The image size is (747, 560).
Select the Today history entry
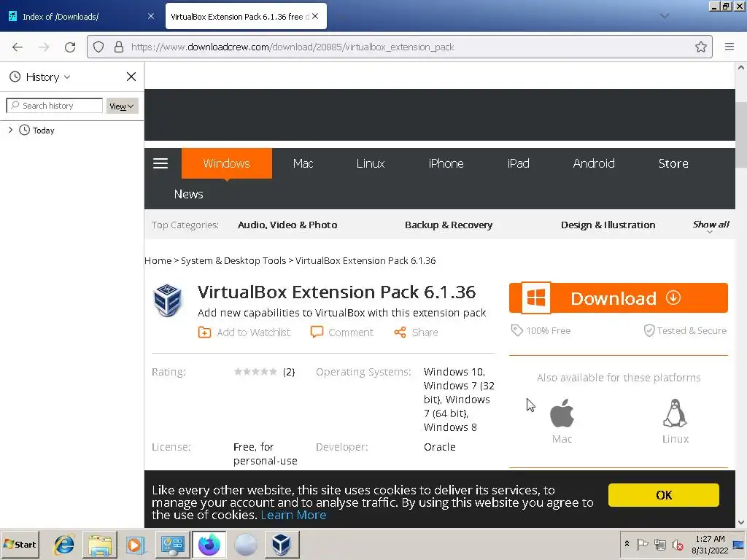coord(43,130)
